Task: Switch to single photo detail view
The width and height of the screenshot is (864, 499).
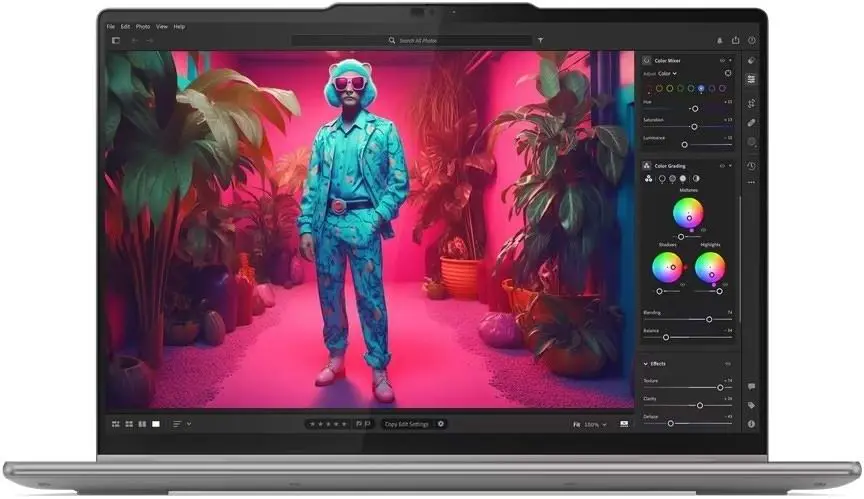Action: (156, 424)
